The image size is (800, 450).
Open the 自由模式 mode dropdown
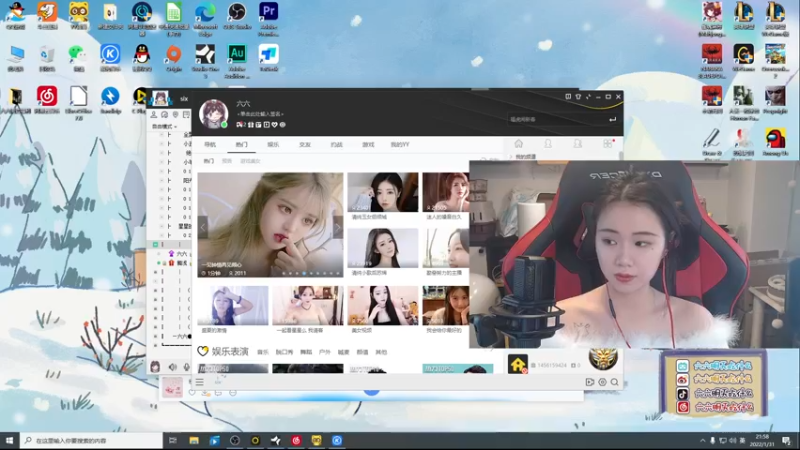click(x=164, y=126)
